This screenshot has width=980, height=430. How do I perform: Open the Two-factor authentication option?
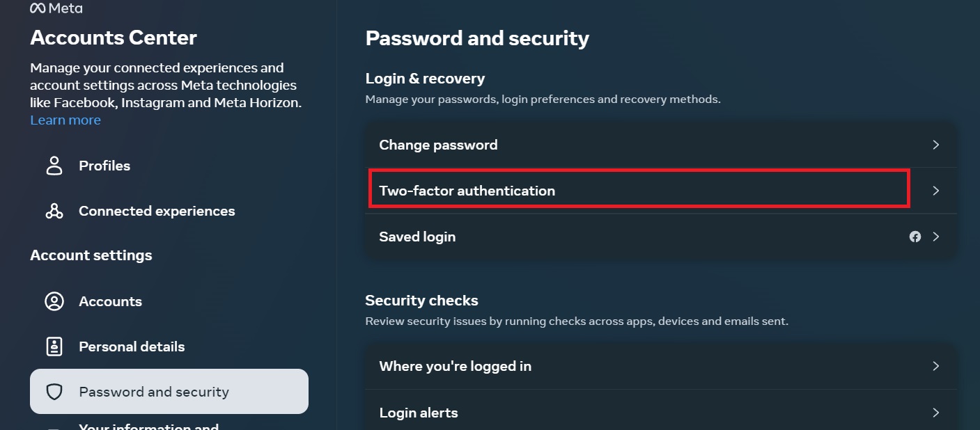tap(467, 191)
